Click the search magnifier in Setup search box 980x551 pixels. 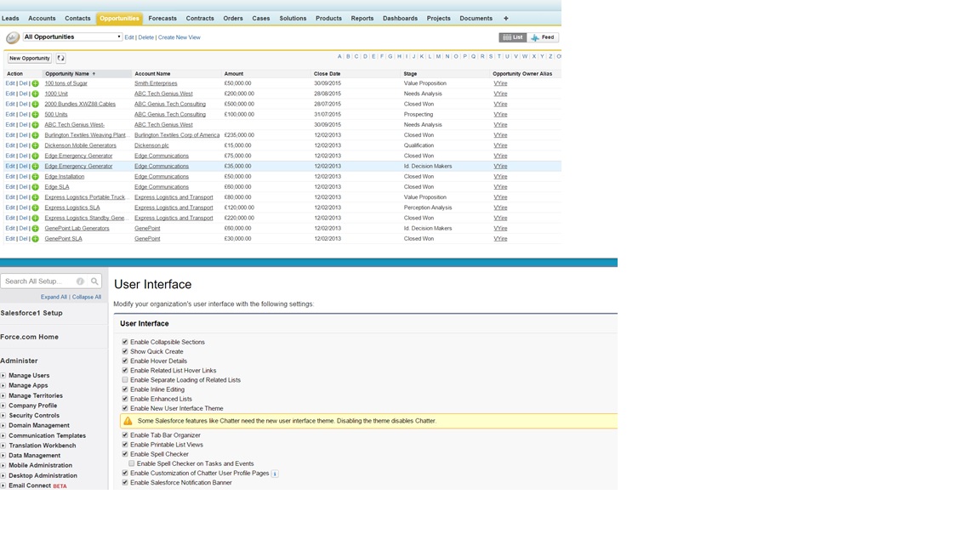[94, 281]
